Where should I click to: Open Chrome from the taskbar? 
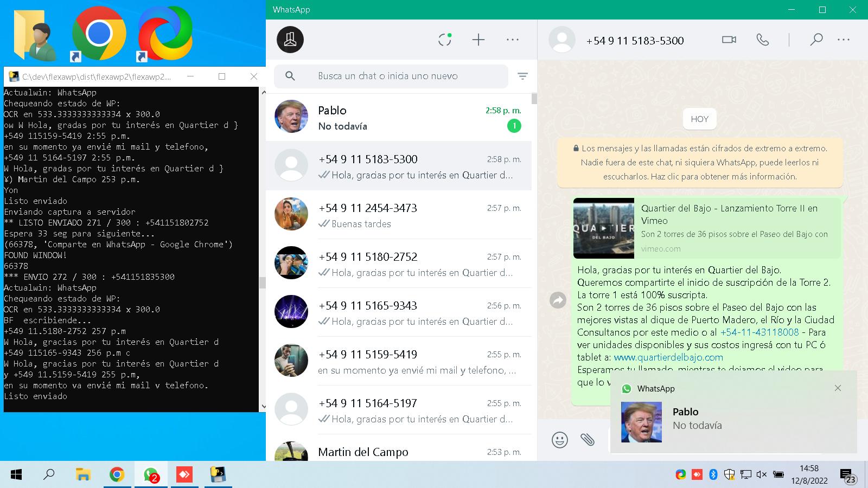coord(117,475)
